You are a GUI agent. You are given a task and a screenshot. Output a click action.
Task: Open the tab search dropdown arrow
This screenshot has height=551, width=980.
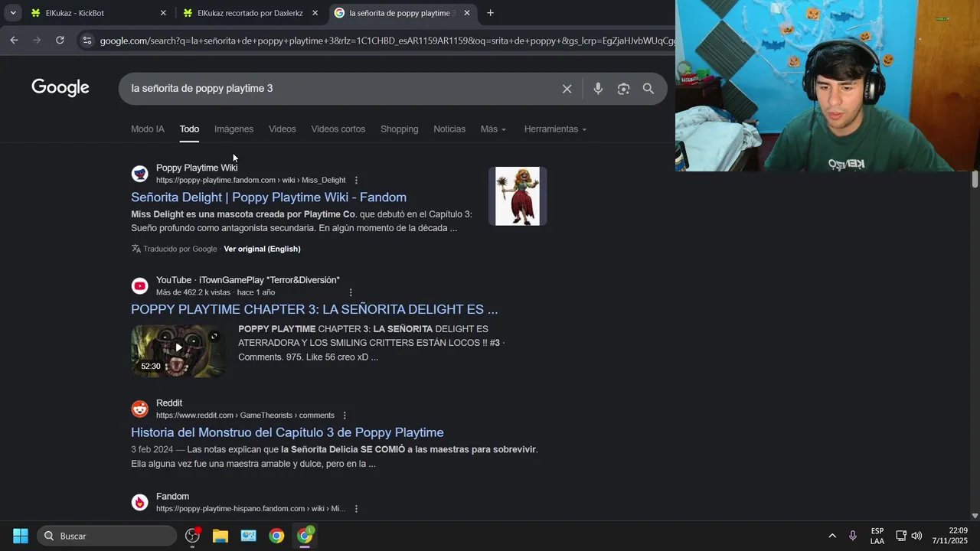coord(13,13)
